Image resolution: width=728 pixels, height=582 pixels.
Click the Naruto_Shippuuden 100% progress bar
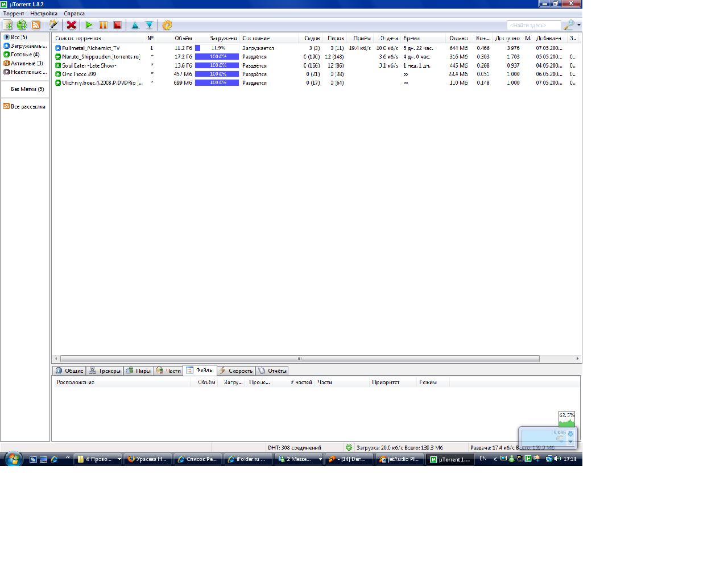[217, 57]
